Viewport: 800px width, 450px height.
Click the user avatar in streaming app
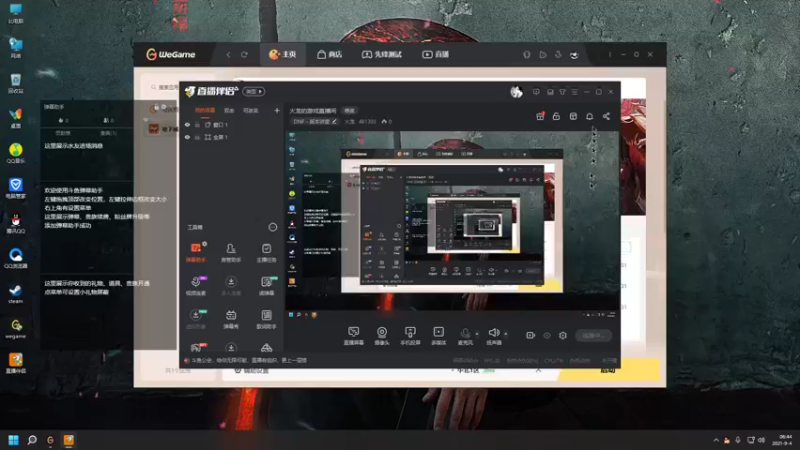click(516, 92)
